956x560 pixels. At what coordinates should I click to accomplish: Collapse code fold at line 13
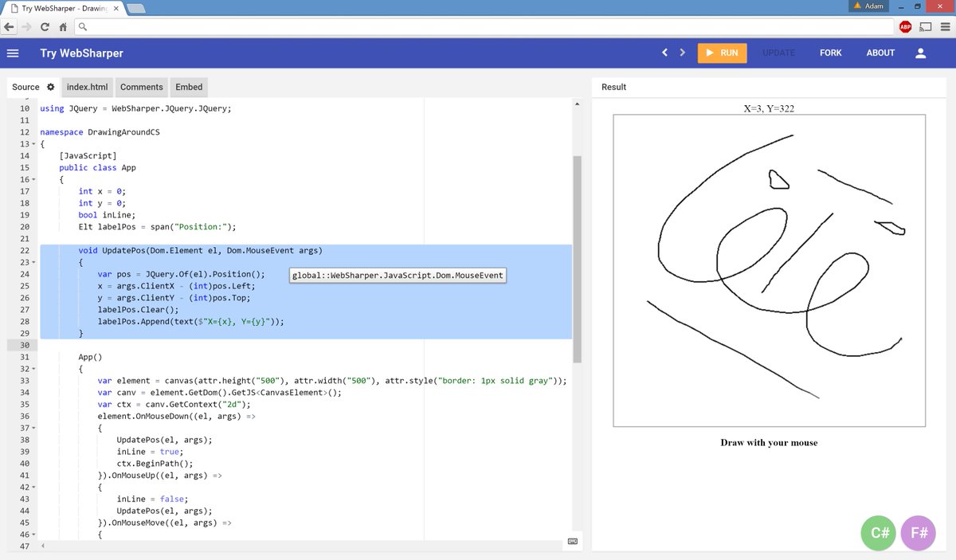tap(34, 144)
